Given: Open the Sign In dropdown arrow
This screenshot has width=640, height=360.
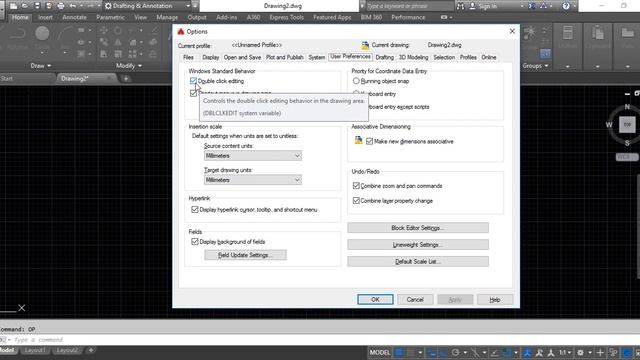Looking at the screenshot, I should coord(522,6).
